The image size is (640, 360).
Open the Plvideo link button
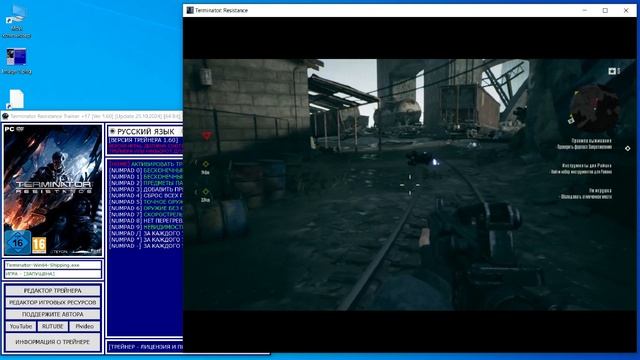click(x=85, y=327)
